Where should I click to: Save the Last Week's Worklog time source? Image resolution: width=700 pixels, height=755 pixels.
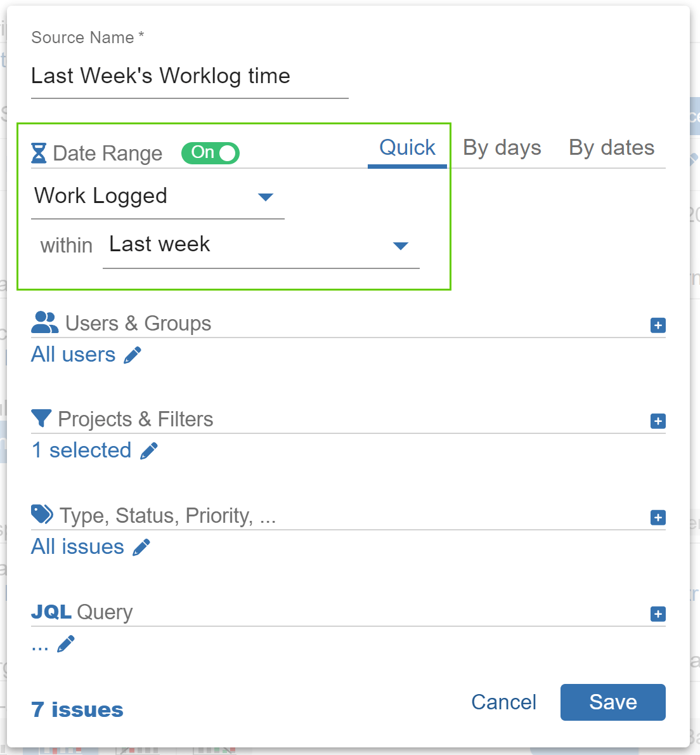[612, 702]
